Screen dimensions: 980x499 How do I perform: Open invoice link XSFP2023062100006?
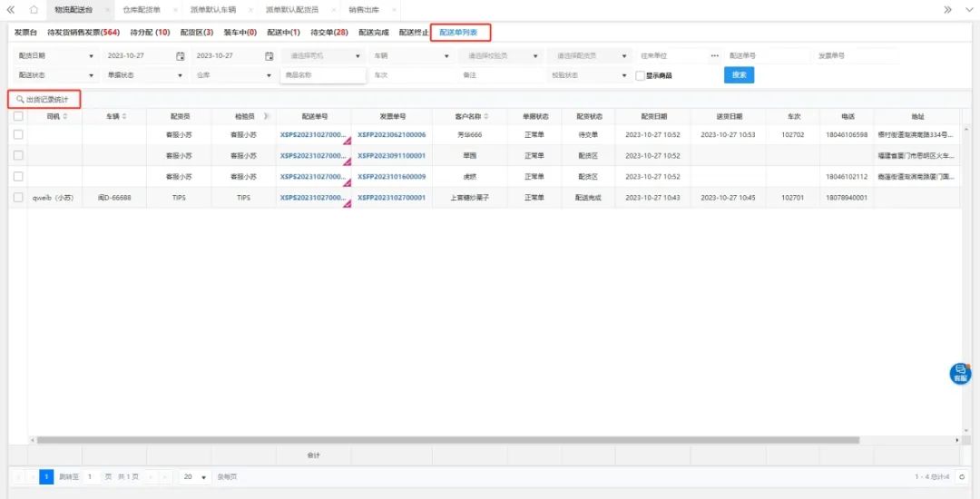pos(391,135)
